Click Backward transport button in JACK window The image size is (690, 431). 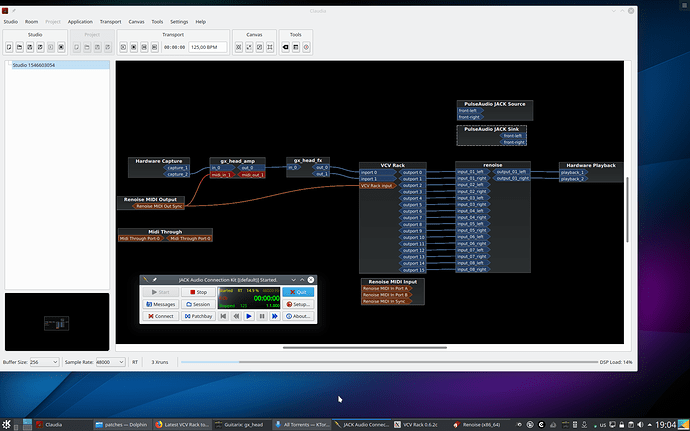pyautogui.click(x=236, y=316)
